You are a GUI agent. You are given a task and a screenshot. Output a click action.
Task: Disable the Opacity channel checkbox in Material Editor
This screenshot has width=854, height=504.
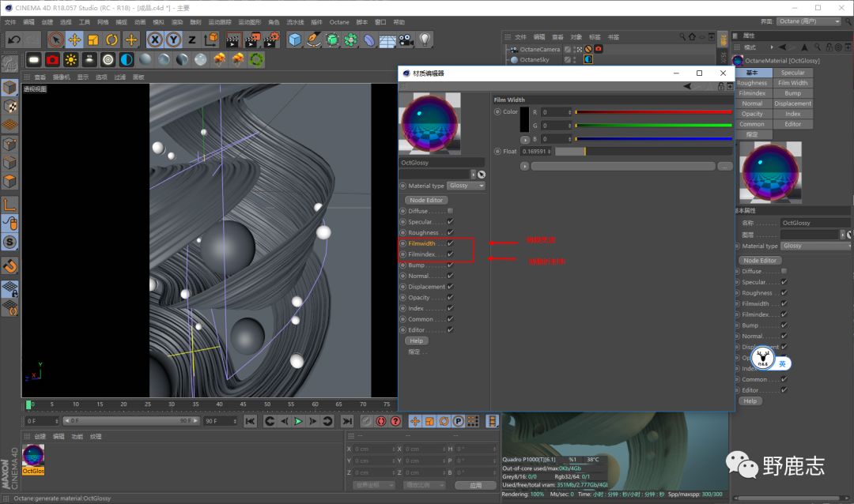[450, 298]
